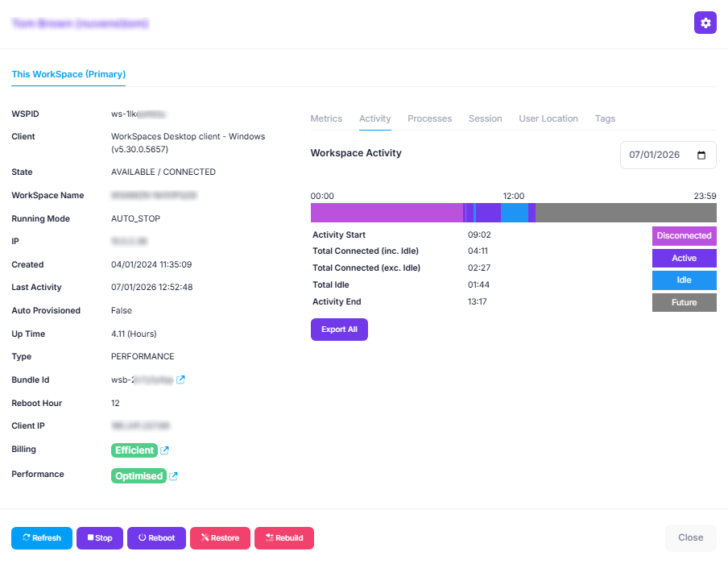Viewport: 728px width, 564px height.
Task: Select the Session tab
Action: pyautogui.click(x=485, y=118)
